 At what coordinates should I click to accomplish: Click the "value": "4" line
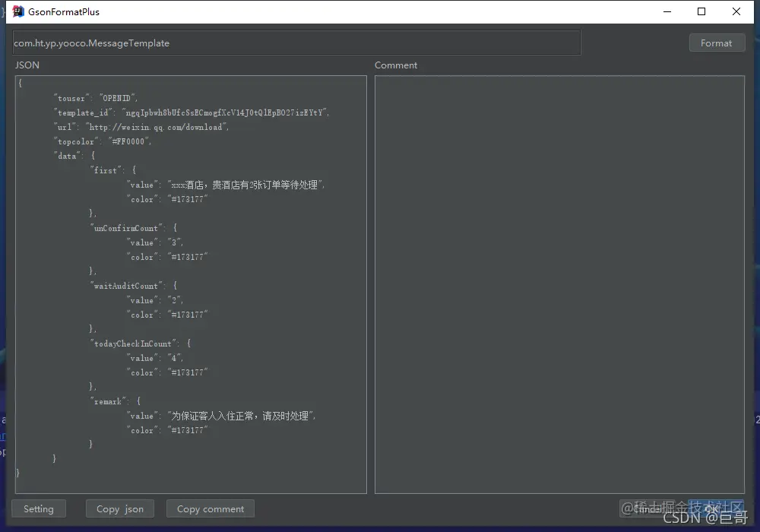coord(154,357)
